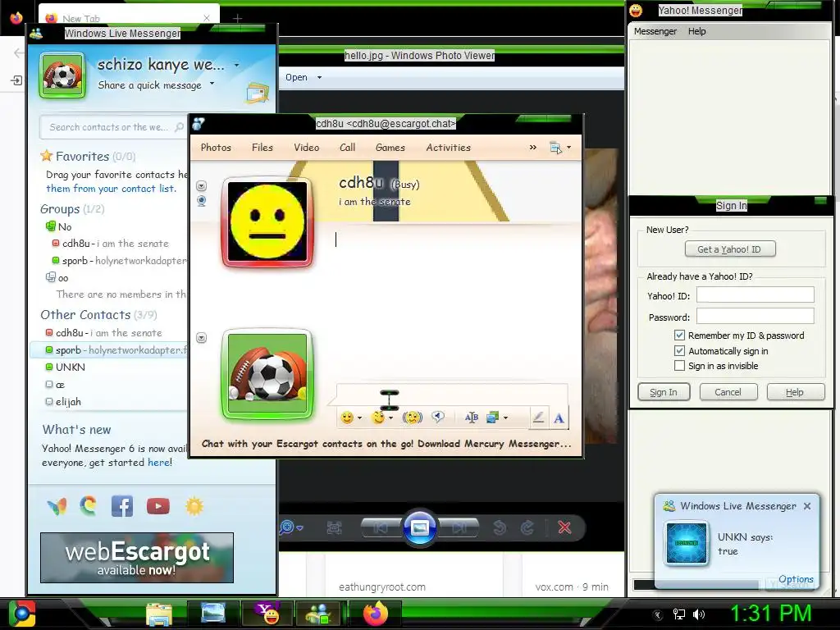Image resolution: width=840 pixels, height=630 pixels.
Task: Rotate image counterclockwise in Photo Viewer
Action: pyautogui.click(x=500, y=527)
